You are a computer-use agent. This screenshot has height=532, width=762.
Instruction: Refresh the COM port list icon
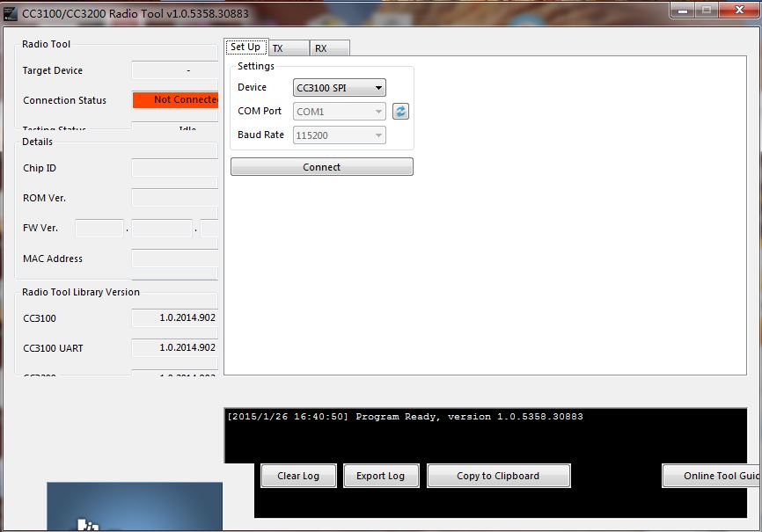[400, 112]
